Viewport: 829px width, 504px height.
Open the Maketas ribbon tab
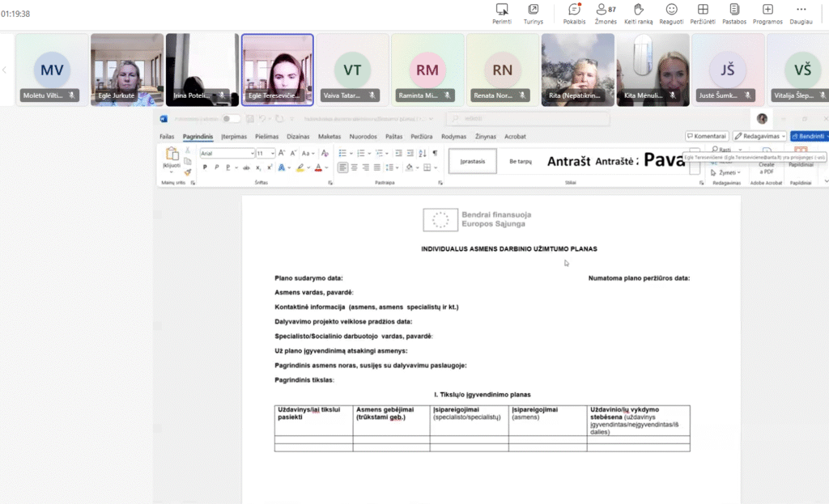click(x=329, y=137)
